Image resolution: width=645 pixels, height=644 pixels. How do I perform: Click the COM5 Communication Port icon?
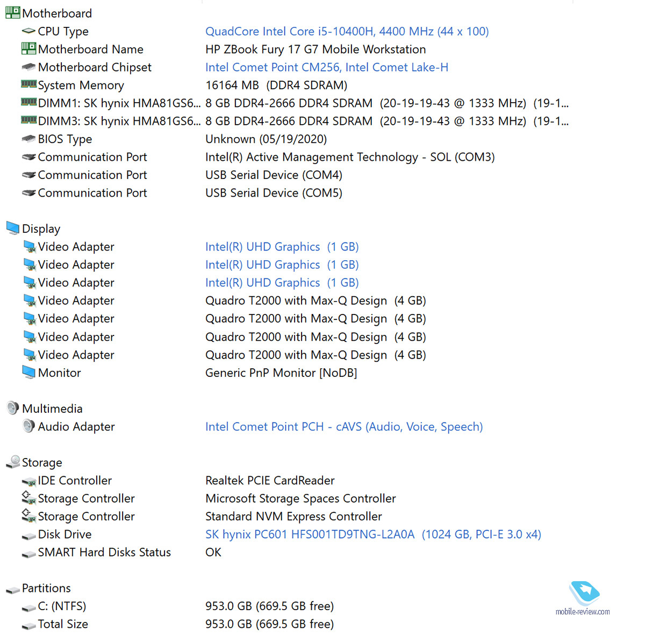28,192
